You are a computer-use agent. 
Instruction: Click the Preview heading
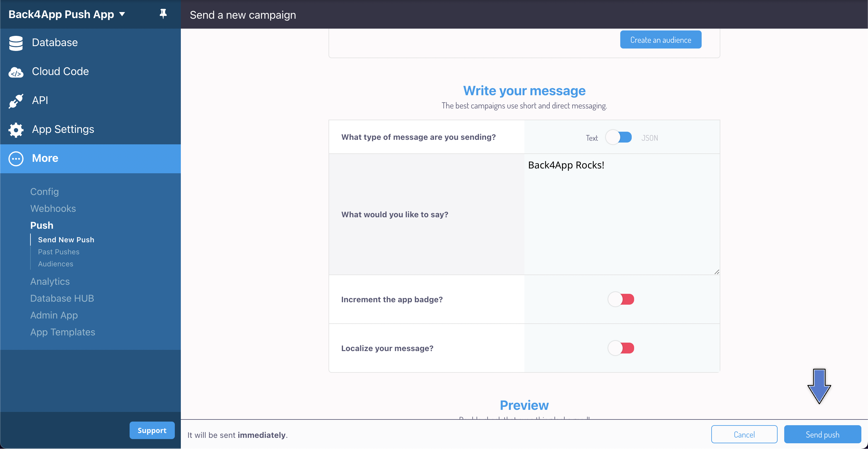pos(524,405)
